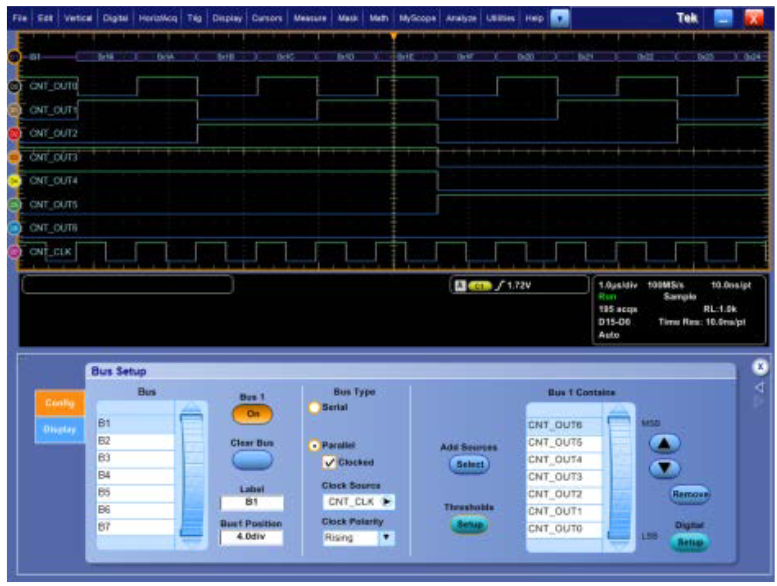Move source down toward LSB arrow
This screenshot has width=777, height=586.
pos(665,468)
